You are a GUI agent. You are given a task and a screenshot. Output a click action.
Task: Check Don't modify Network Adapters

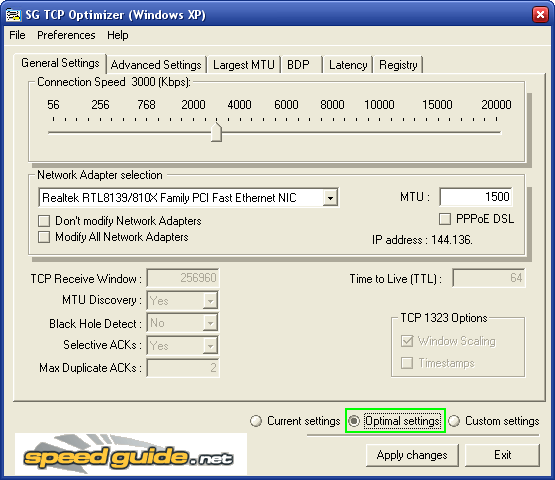click(x=44, y=221)
